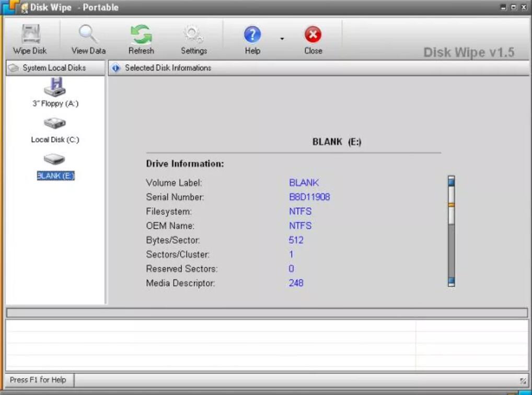Click the BLANK (E:) drive label
532x395 pixels.
click(55, 176)
